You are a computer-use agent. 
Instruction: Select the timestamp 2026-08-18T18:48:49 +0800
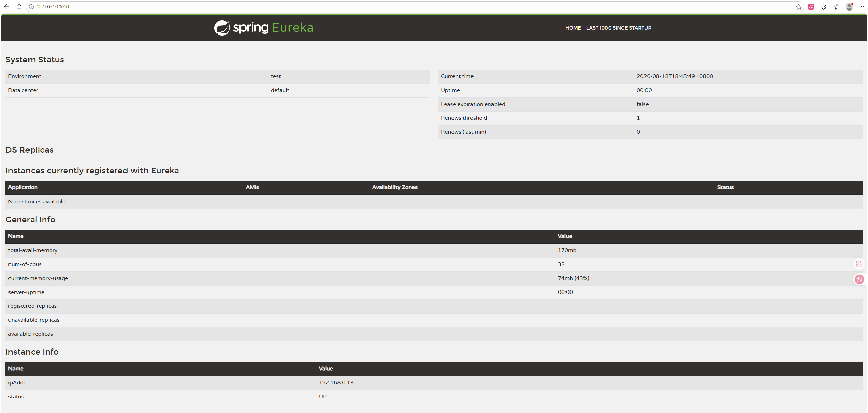click(x=675, y=76)
